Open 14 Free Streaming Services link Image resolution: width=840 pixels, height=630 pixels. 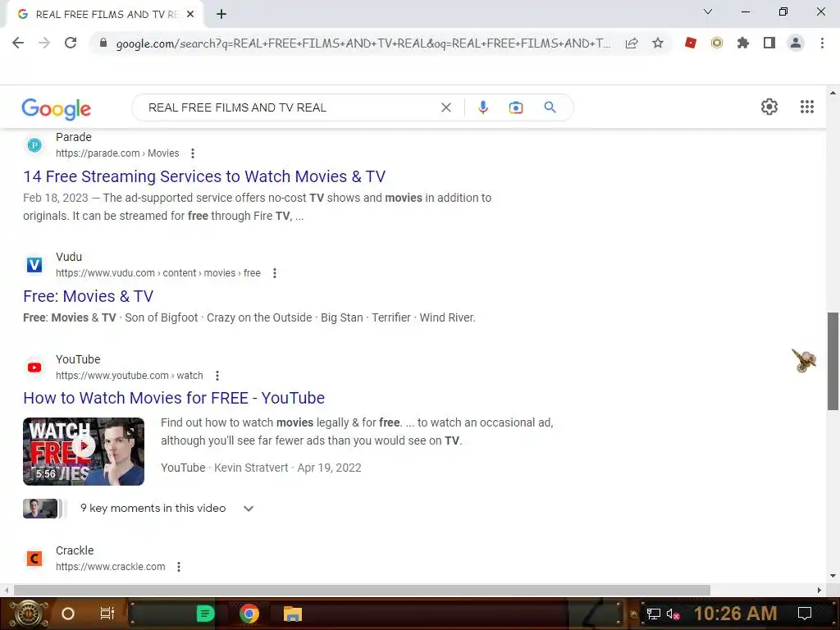click(204, 176)
